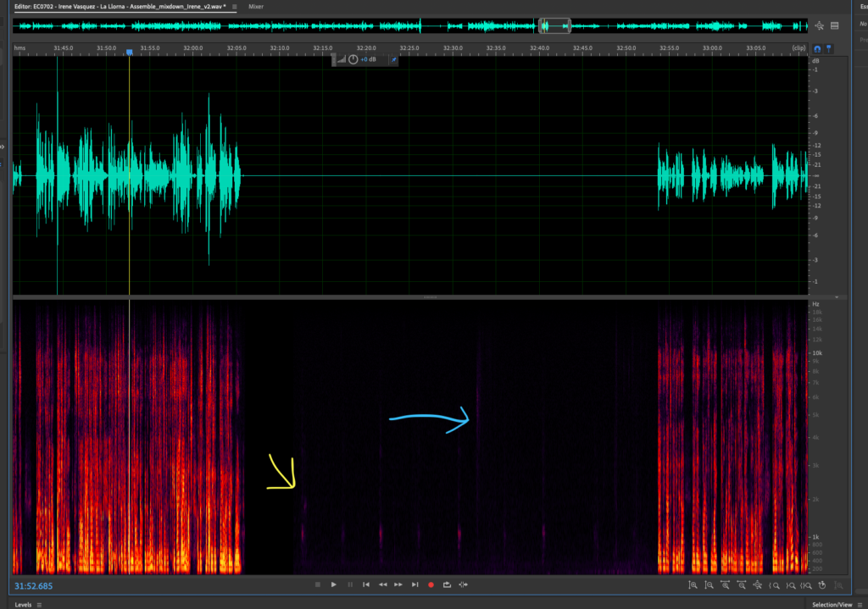The width and height of the screenshot is (868, 609).
Task: Click the HUD amplitude gain knob
Action: tap(353, 59)
